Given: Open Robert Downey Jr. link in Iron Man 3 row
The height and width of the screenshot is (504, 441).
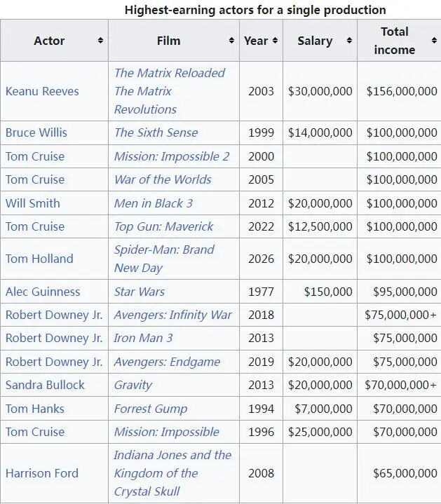Looking at the screenshot, I should 54,338.
